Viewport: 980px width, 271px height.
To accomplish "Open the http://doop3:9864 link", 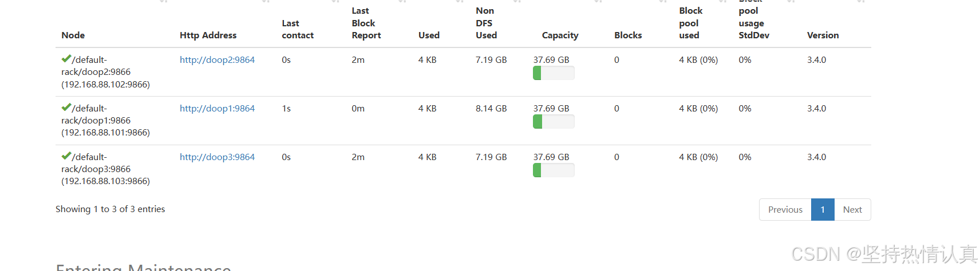I will tap(217, 157).
